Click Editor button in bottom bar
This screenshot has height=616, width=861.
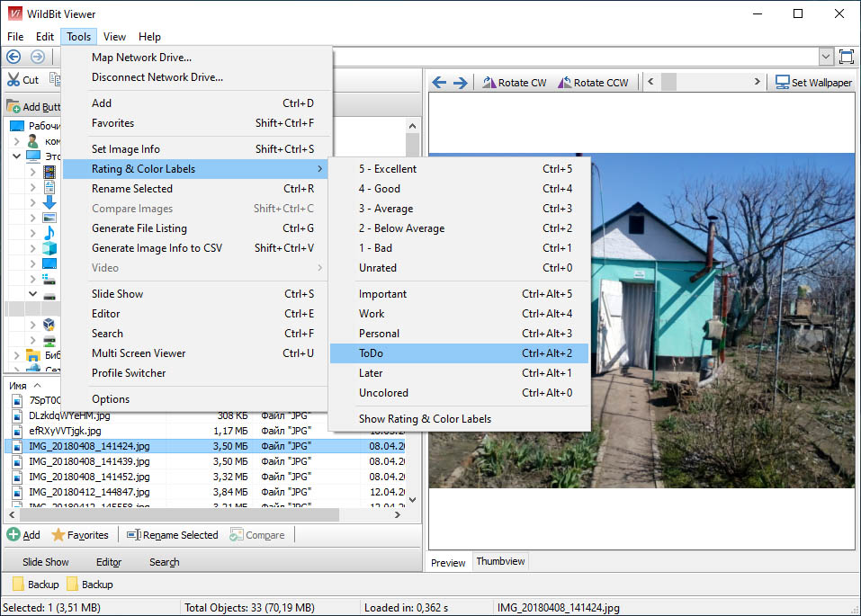109,562
